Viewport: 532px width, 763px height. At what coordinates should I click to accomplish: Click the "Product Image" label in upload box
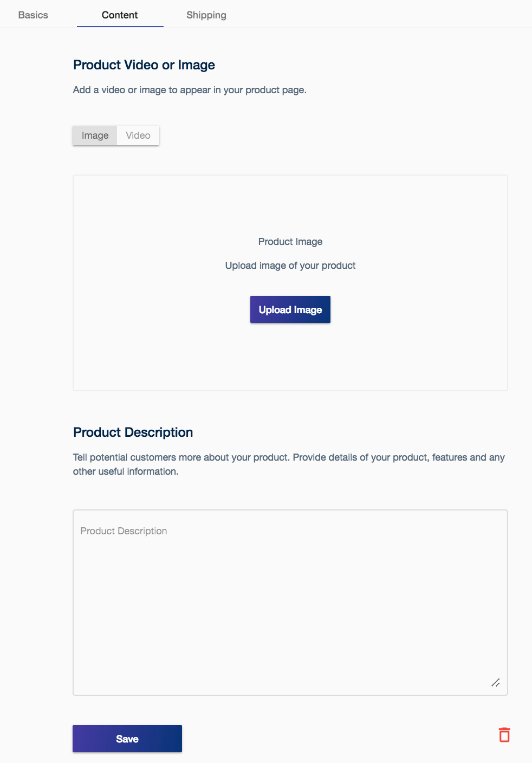coord(290,242)
